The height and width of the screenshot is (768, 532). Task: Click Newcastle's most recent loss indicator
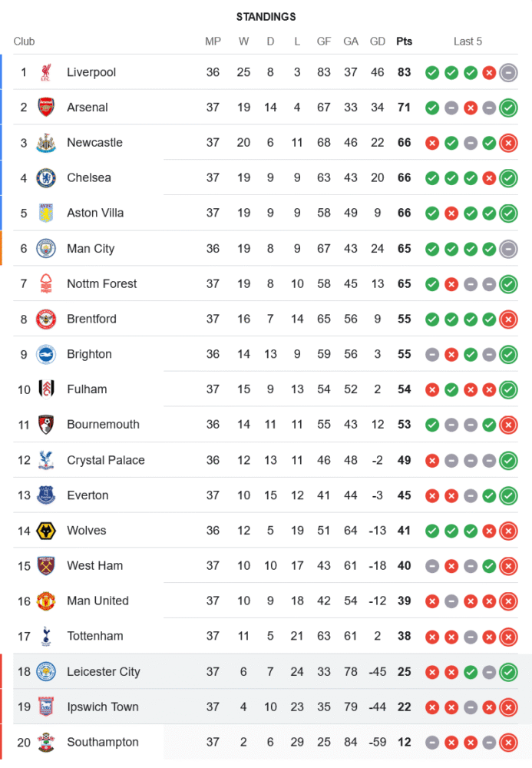(507, 143)
